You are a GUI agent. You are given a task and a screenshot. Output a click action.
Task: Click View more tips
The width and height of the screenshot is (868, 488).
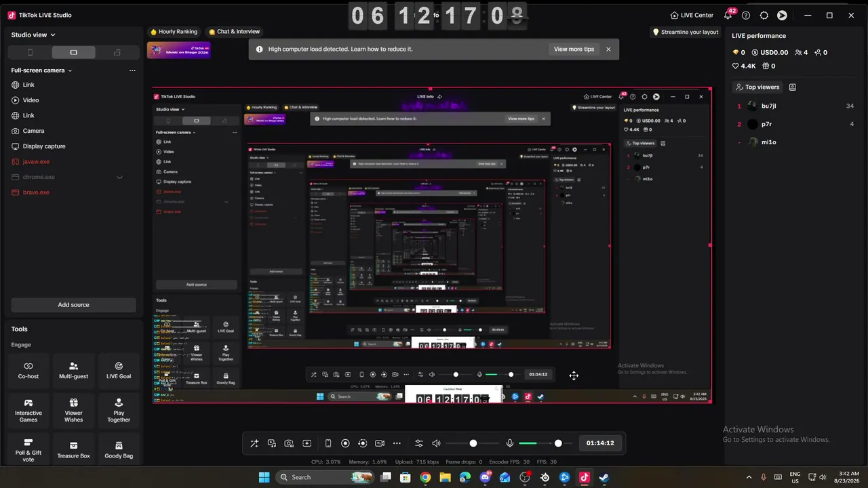pyautogui.click(x=574, y=49)
